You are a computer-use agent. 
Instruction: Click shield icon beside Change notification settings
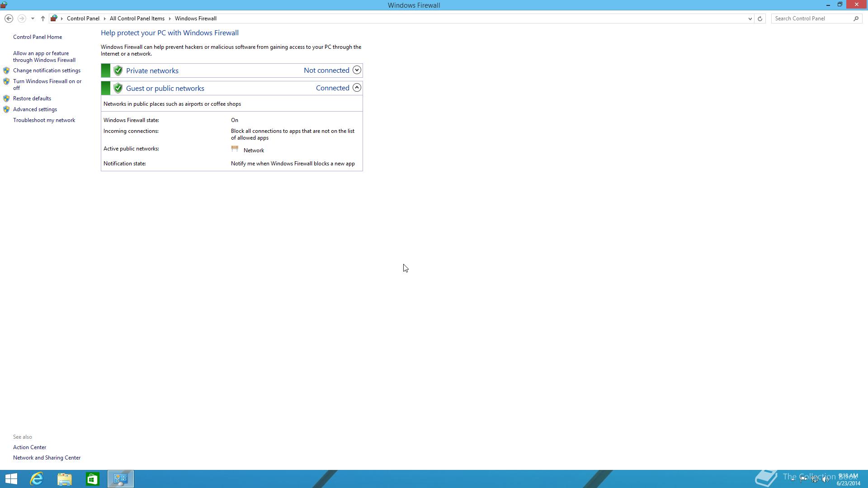coord(6,70)
